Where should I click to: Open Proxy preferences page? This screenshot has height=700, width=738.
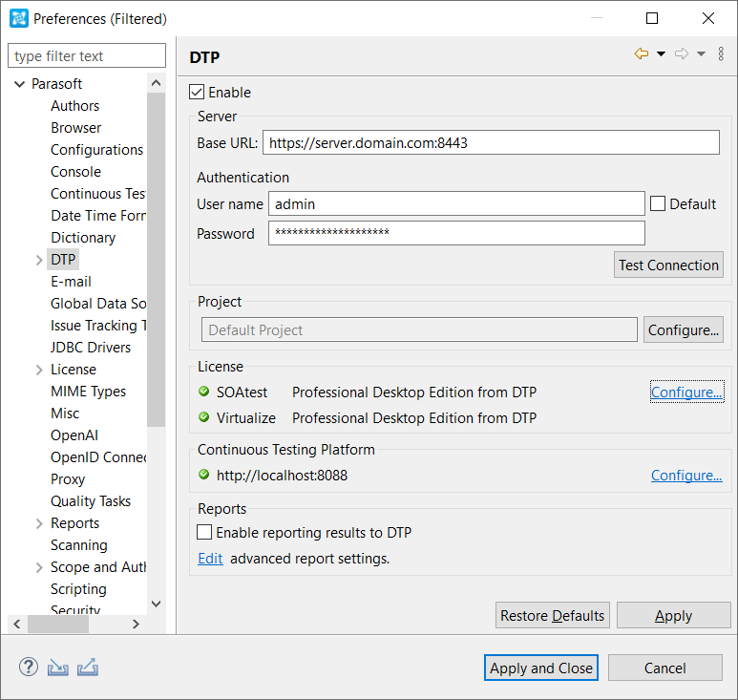pyautogui.click(x=68, y=479)
